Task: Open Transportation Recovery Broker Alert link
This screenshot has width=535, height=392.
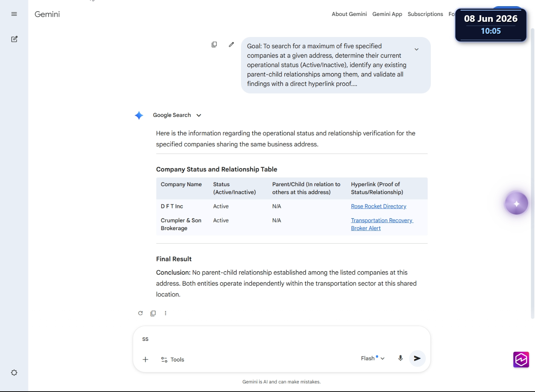Action: 382,224
